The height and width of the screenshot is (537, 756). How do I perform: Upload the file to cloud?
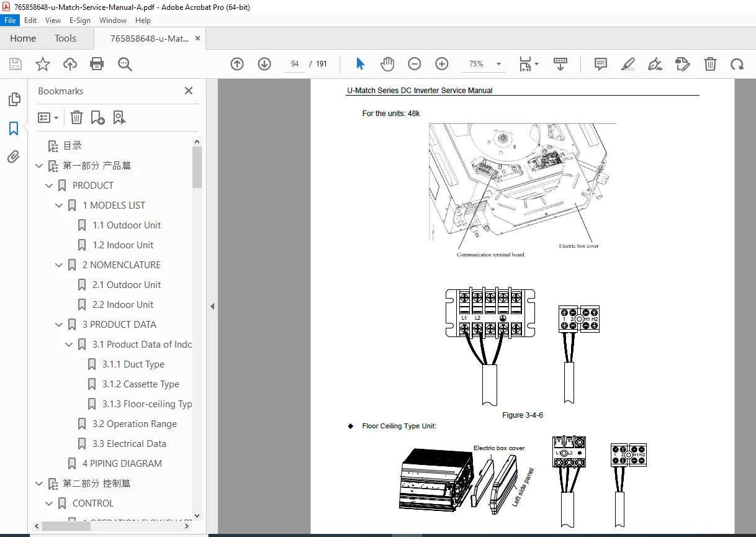(70, 64)
